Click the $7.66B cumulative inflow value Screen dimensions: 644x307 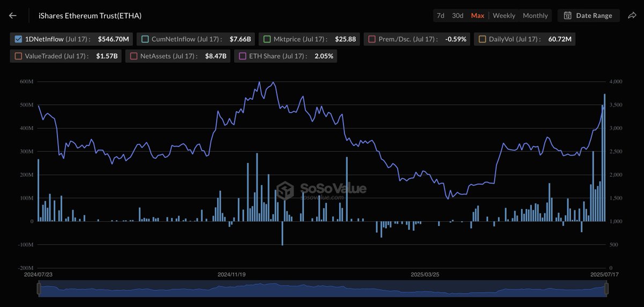pos(240,39)
